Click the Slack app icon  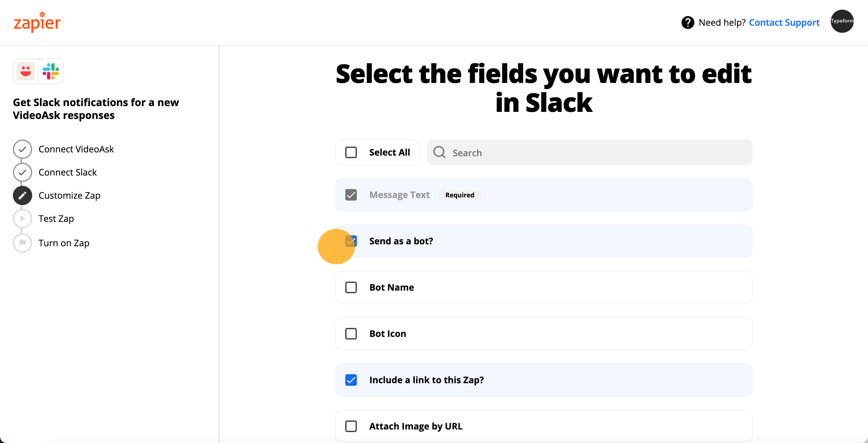(51, 71)
